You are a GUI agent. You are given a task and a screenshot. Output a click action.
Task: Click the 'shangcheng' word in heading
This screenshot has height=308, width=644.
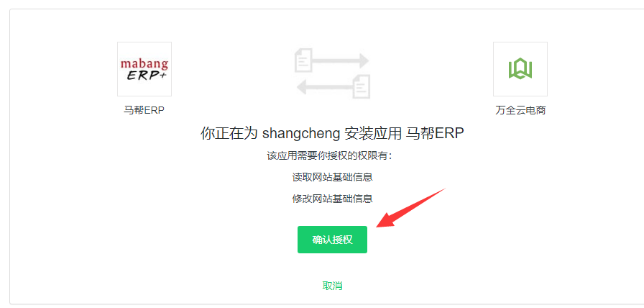(x=301, y=134)
